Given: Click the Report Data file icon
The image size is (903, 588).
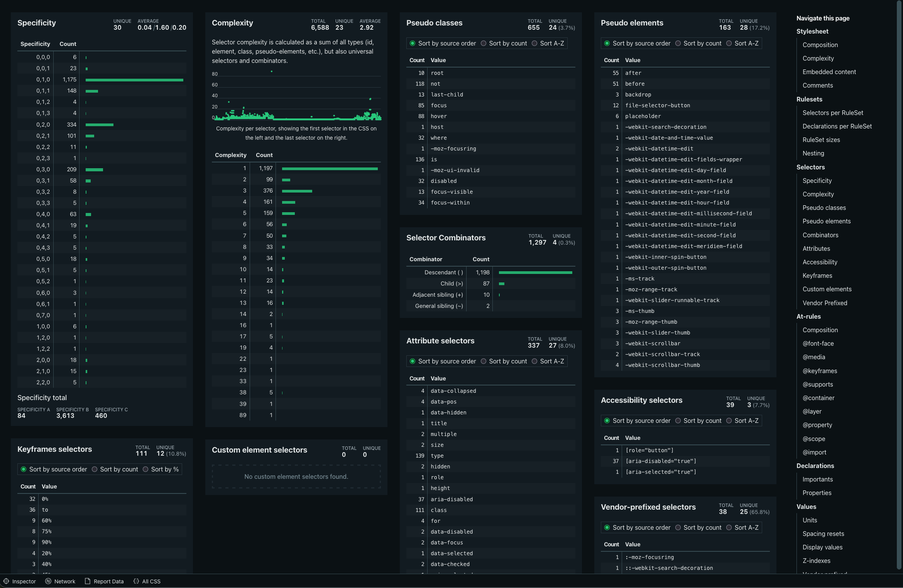Looking at the screenshot, I should point(88,581).
